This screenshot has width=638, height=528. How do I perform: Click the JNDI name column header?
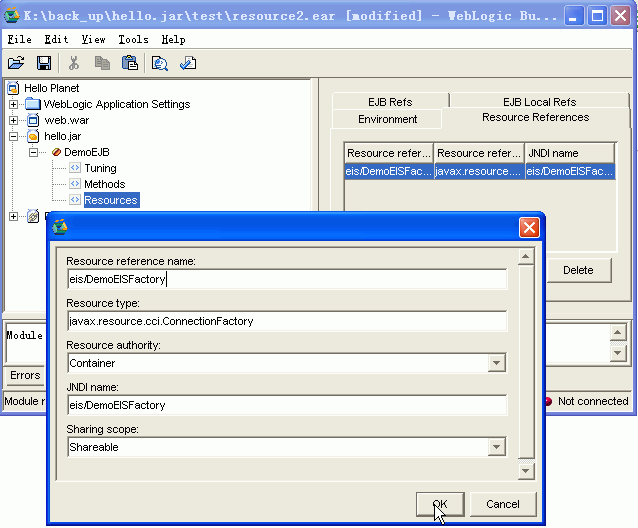pyautogui.click(x=570, y=153)
